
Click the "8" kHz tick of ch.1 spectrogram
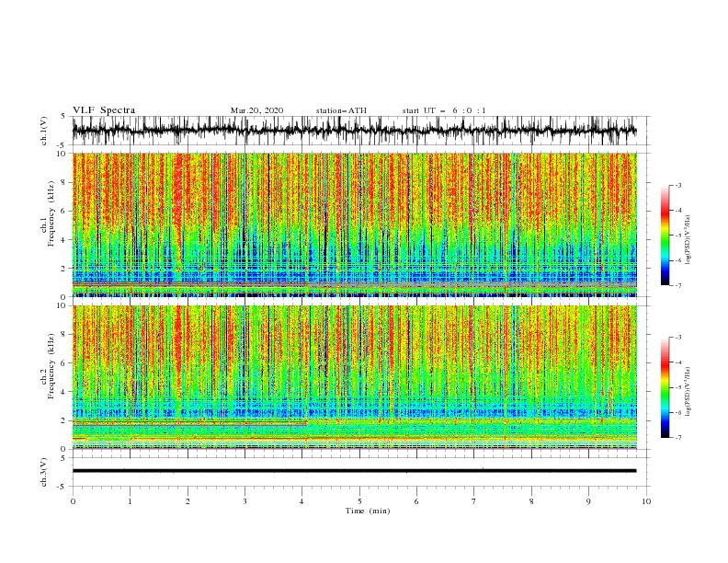coord(64,182)
